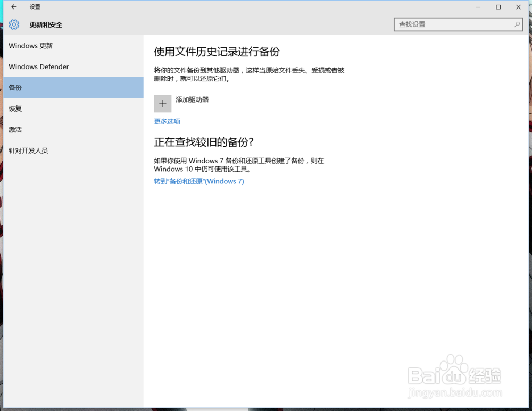The width and height of the screenshot is (532, 411).
Task: Maximize the settings window
Action: point(498,7)
